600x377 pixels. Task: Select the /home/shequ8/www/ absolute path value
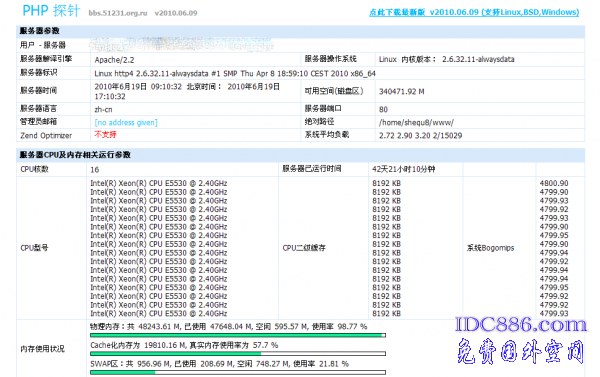pos(416,122)
